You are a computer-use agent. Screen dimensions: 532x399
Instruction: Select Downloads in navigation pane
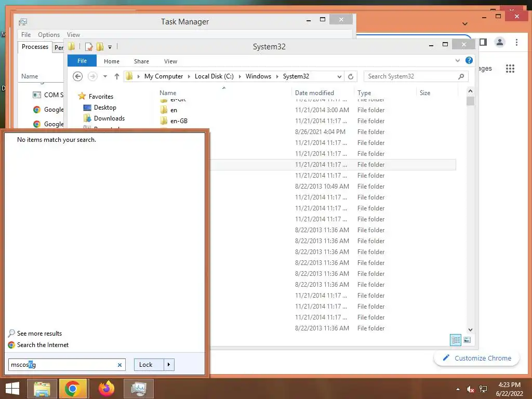point(109,118)
